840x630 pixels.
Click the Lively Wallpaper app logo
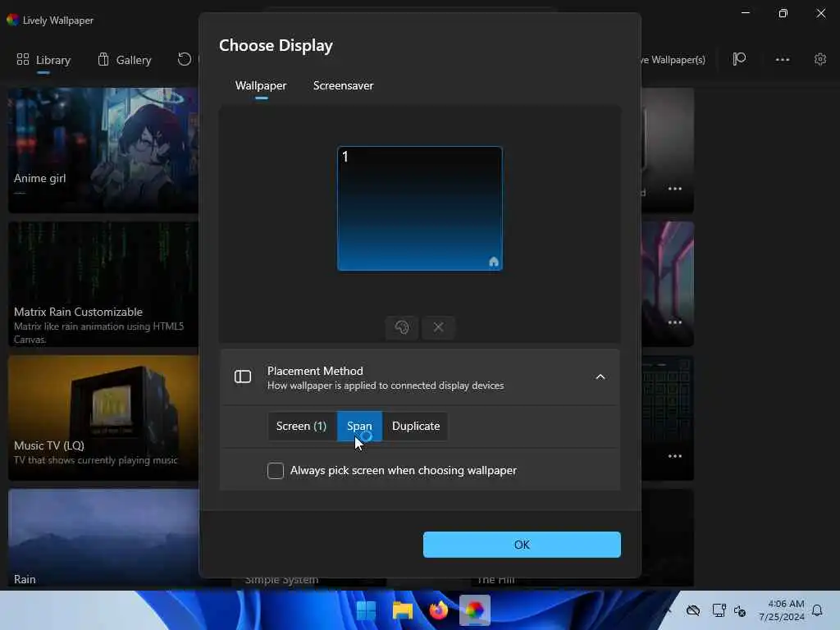[13, 20]
